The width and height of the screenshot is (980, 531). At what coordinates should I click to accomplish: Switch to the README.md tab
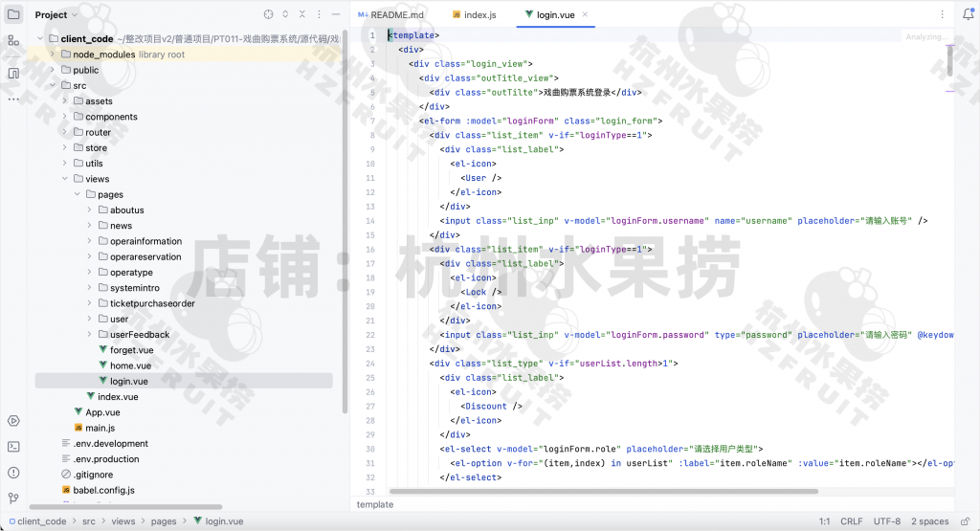(x=390, y=15)
